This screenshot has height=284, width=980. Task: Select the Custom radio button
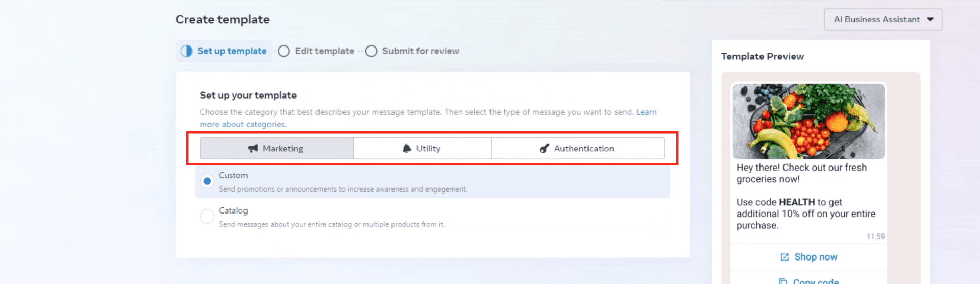(x=207, y=181)
